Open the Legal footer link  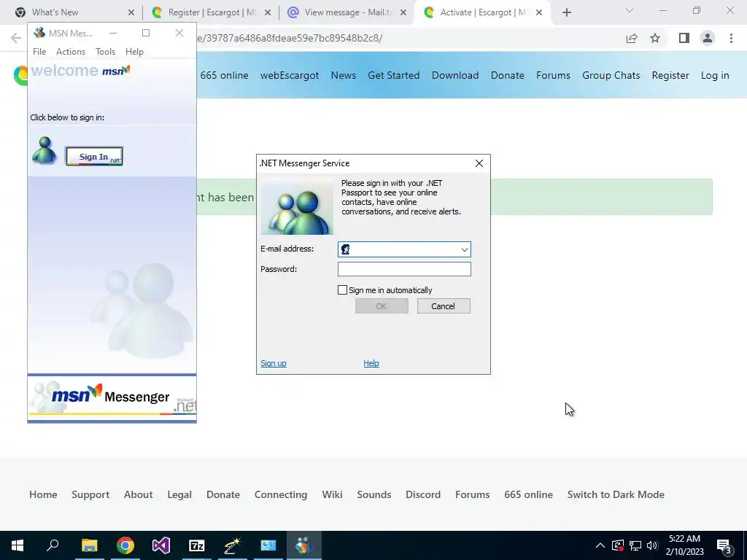click(179, 494)
